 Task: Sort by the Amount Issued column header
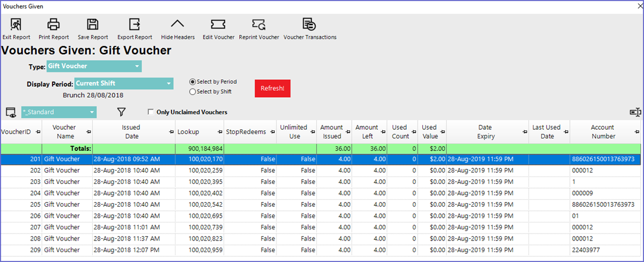click(331, 132)
